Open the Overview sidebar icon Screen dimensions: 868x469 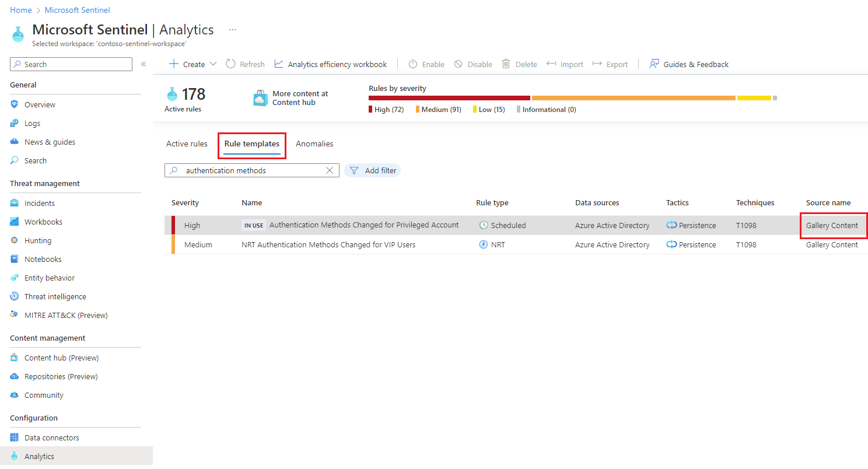(x=15, y=104)
